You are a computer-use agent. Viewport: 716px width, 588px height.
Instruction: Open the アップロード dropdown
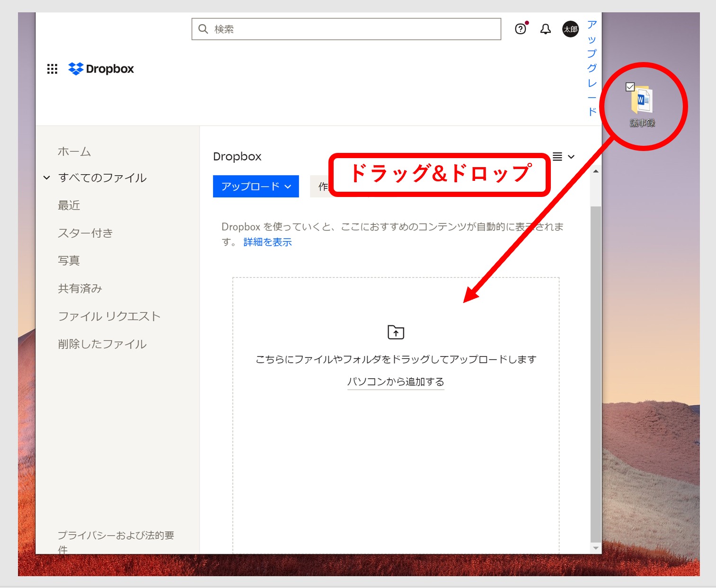(256, 186)
